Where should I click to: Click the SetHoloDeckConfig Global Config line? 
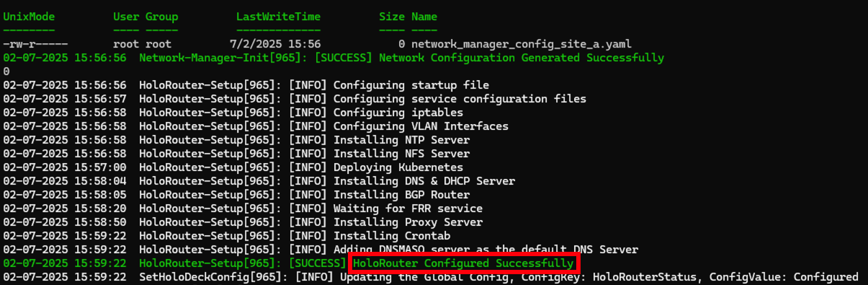(x=431, y=277)
